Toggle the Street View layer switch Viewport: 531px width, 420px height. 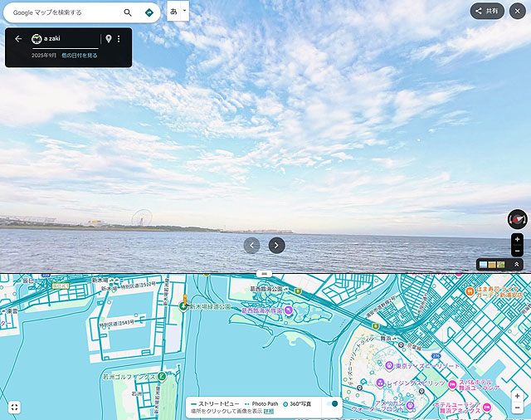(334, 403)
